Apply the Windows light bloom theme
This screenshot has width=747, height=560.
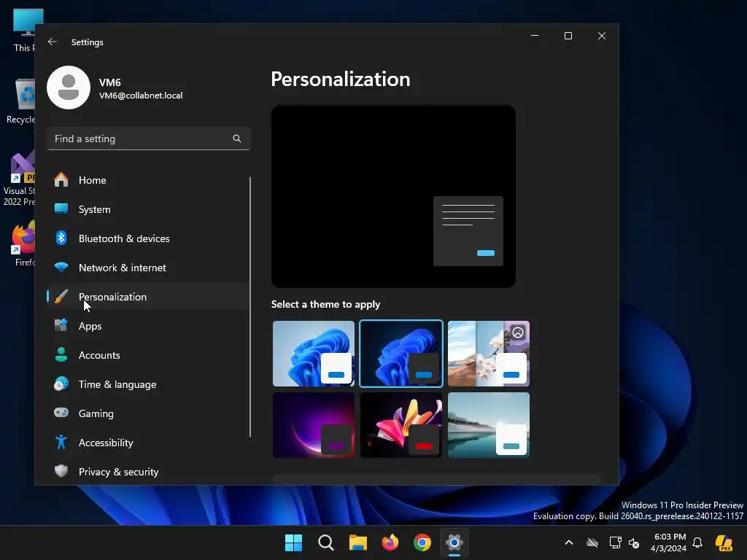314,354
